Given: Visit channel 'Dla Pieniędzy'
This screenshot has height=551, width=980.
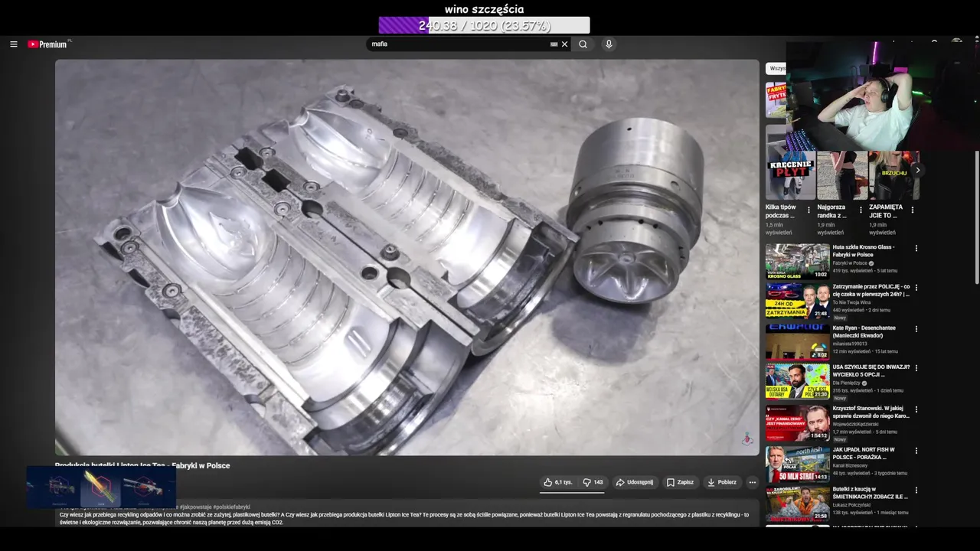Looking at the screenshot, I should [x=847, y=383].
